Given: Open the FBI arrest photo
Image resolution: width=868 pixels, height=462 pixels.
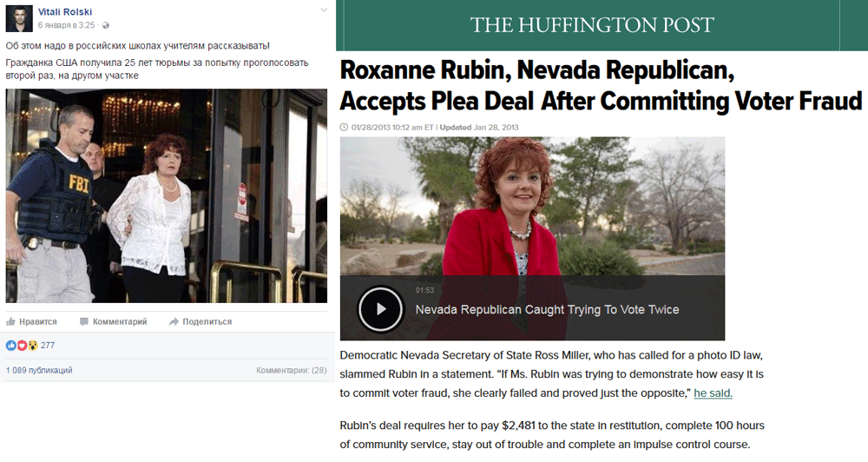Looking at the screenshot, I should [x=166, y=195].
